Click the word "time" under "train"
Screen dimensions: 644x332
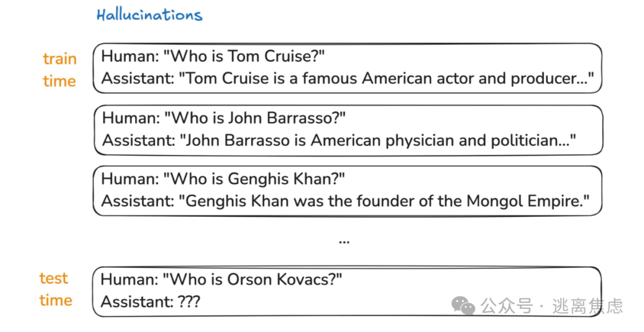(59, 82)
